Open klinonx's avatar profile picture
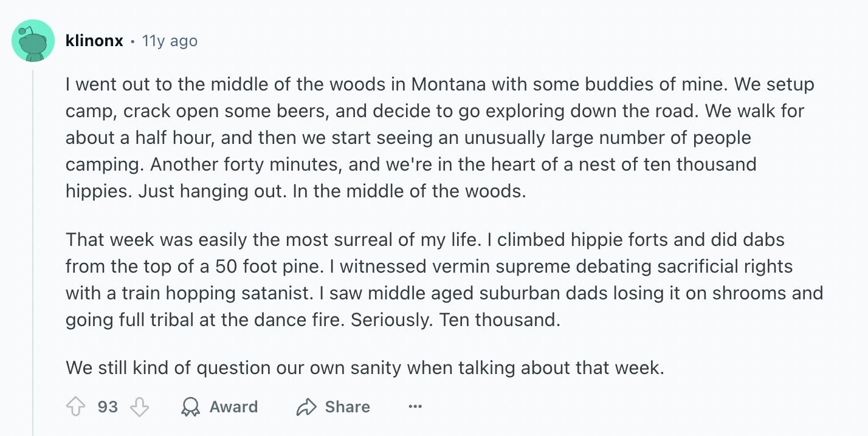This screenshot has height=436, width=868. 33,41
